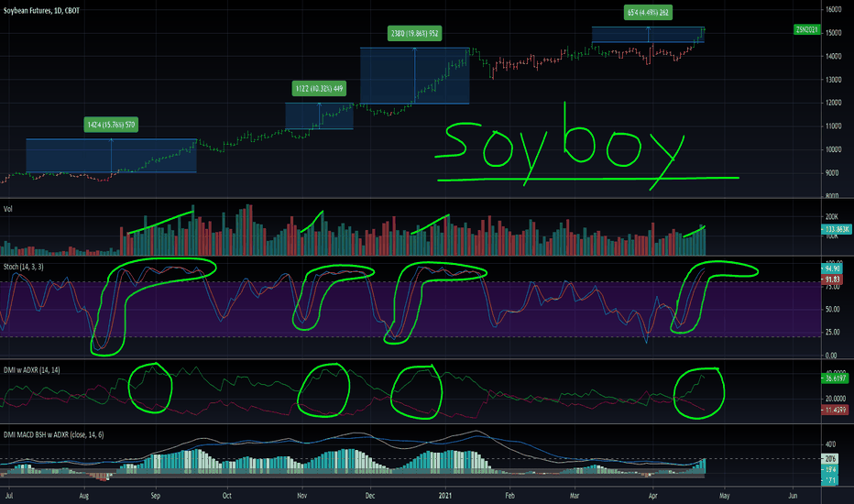Click the 16000 price axis label
This screenshot has height=504, width=854.
tap(833, 9)
